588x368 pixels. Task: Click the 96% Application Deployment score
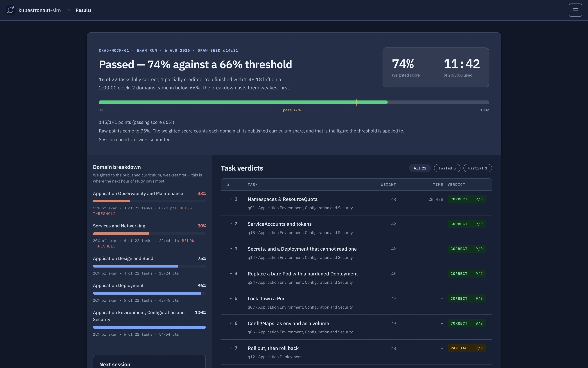click(201, 286)
